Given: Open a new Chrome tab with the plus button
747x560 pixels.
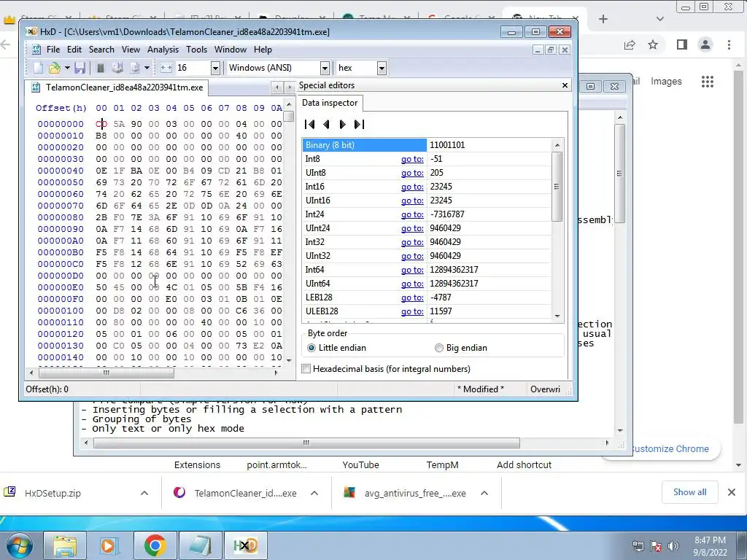Looking at the screenshot, I should 603,19.
